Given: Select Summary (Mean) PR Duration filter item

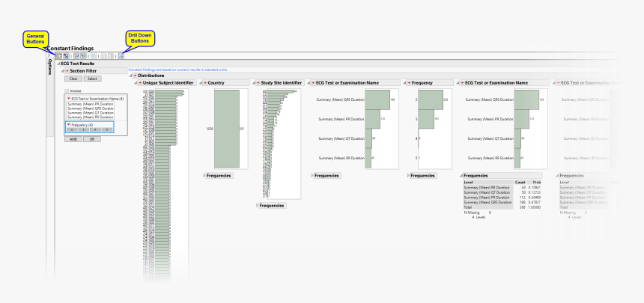Looking at the screenshot, I should (90, 103).
